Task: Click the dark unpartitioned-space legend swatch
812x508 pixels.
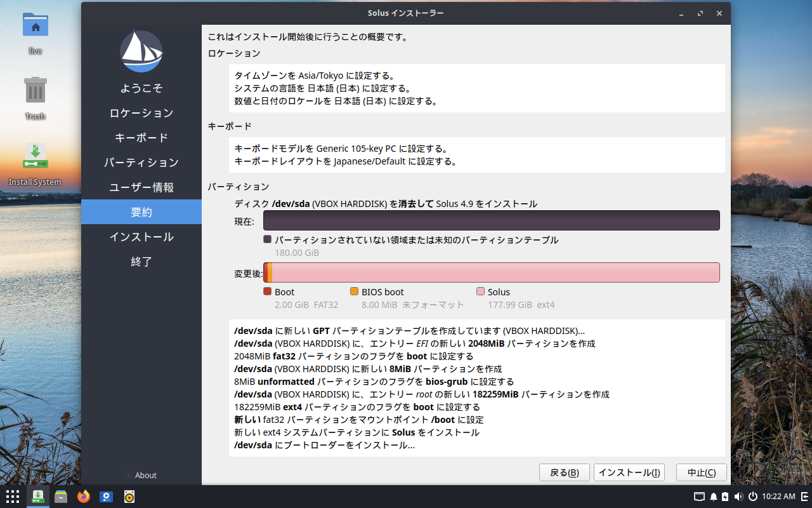Action: click(267, 239)
